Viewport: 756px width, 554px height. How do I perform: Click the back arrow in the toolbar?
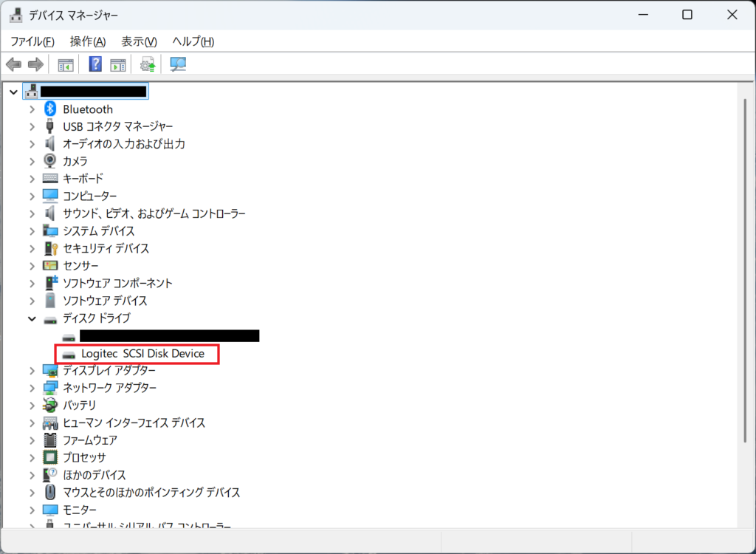(13, 65)
